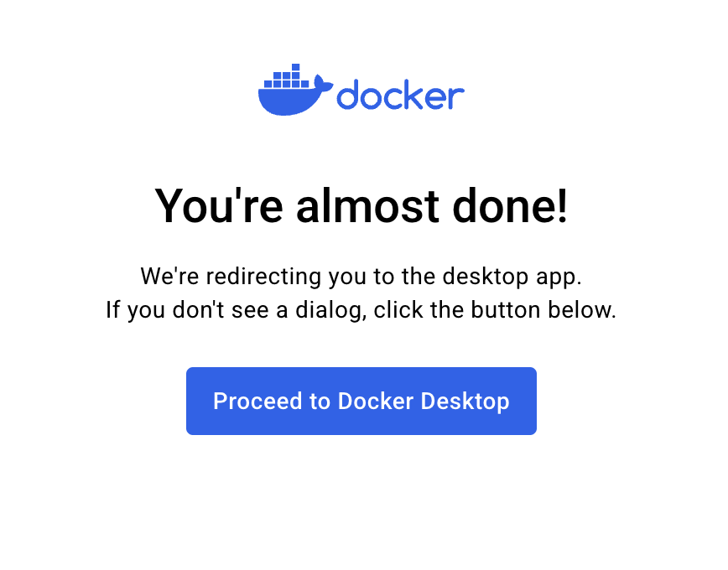728x570 pixels.
Task: Click the word "redirecting" in the message
Action: click(263, 277)
